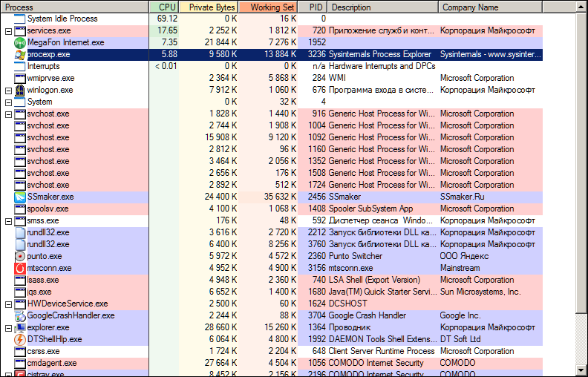Collapse the explorer.exe process tree
Viewport: 588px width, 377px height.
click(x=8, y=327)
